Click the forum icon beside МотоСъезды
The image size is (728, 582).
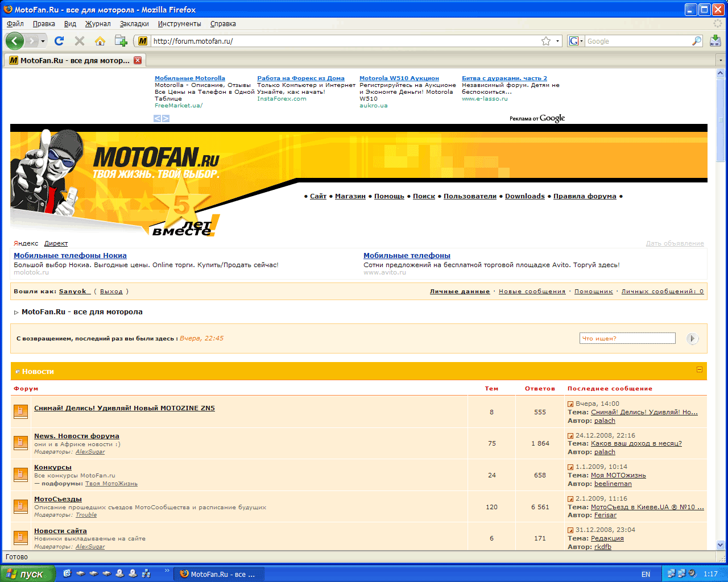coord(20,506)
